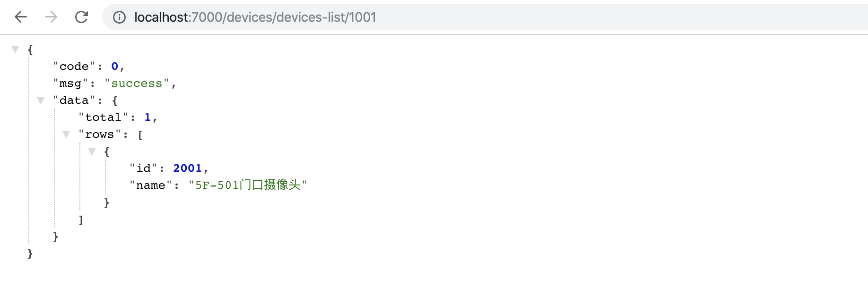
Task: Click the "data" key label
Action: (x=74, y=101)
